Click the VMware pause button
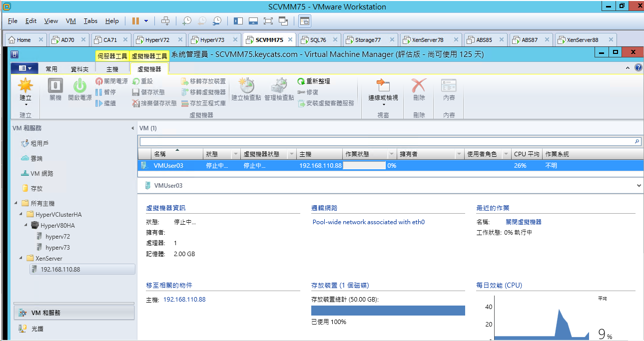This screenshot has width=644, height=341. click(135, 21)
